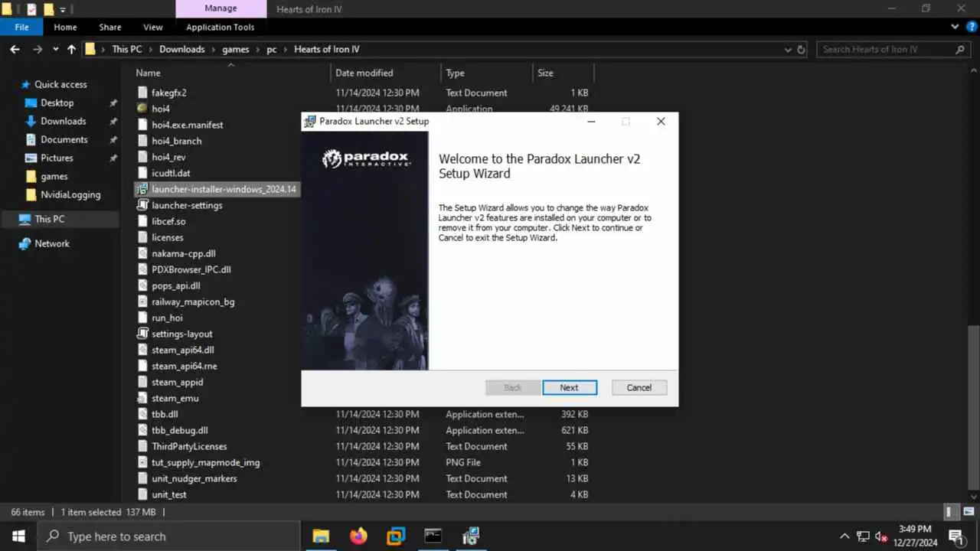Select launcher-installer-windows_2024.14 file icon
Screen dimensions: 980x551
click(x=142, y=189)
